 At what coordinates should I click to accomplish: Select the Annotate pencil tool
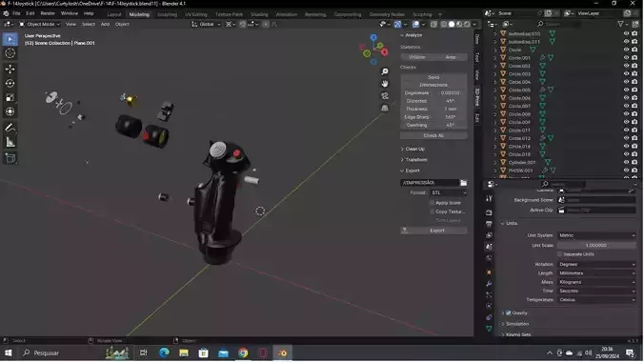pos(10,128)
